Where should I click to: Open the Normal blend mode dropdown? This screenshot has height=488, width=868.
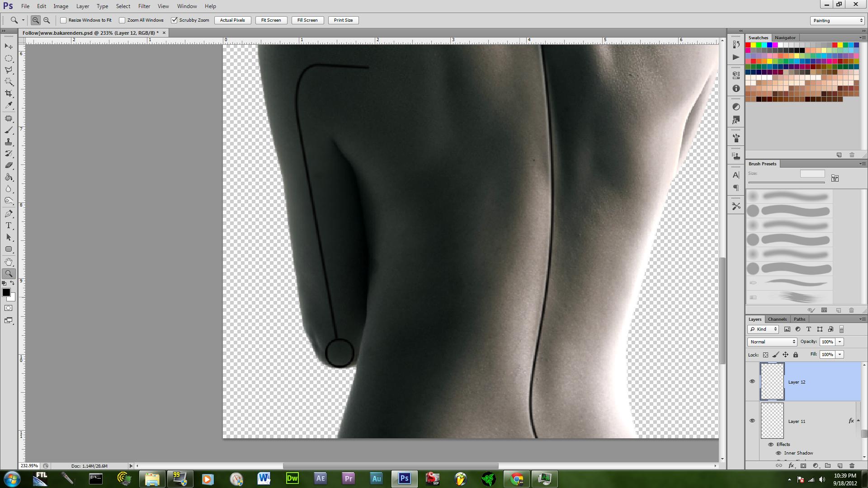click(x=772, y=342)
